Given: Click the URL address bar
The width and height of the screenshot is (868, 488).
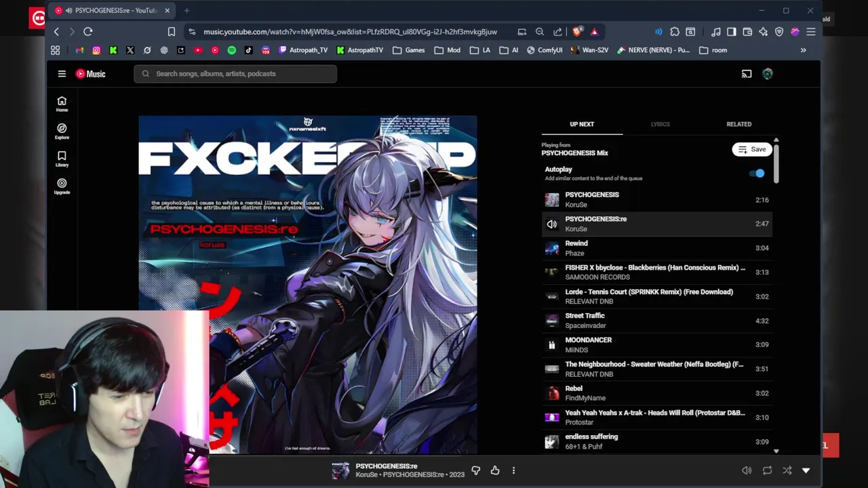Looking at the screenshot, I should point(350,32).
